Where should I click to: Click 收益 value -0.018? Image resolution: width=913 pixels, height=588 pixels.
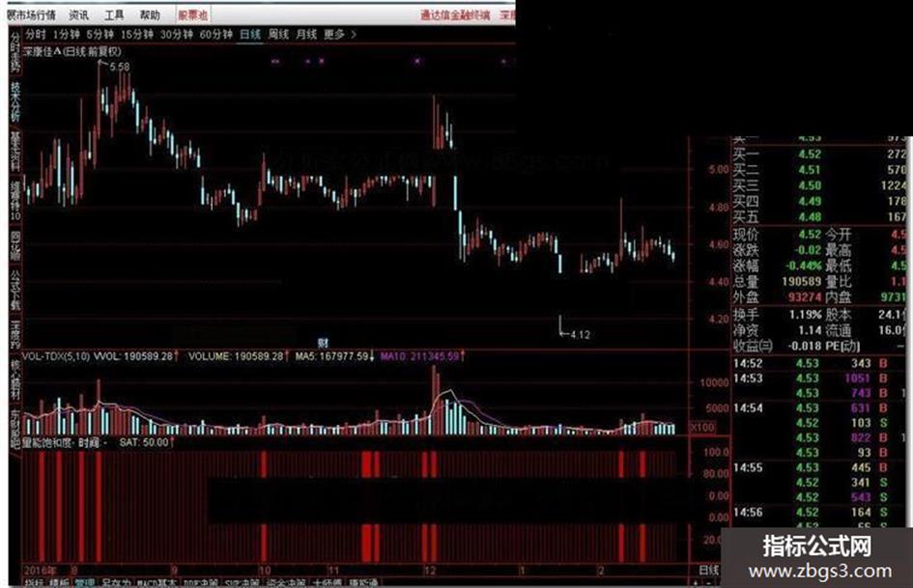pyautogui.click(x=804, y=347)
